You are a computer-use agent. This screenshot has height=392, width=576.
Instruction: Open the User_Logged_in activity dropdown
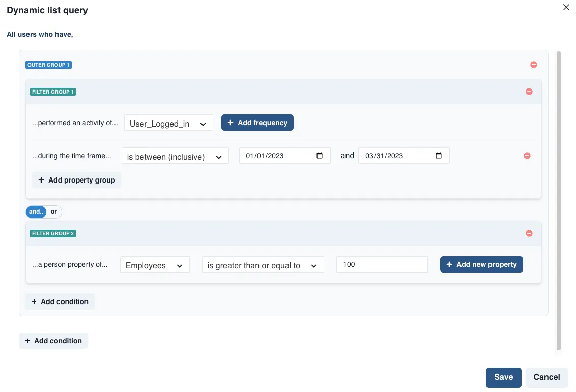pos(168,123)
